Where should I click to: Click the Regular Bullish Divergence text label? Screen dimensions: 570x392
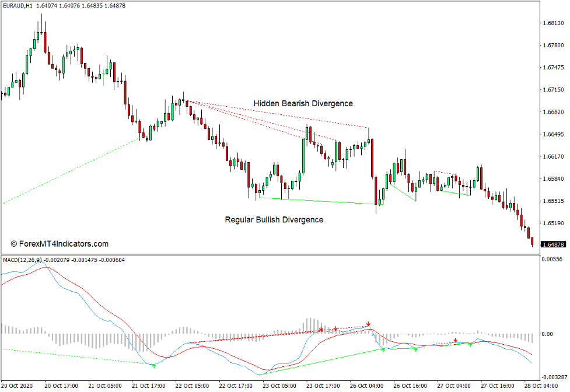pos(274,220)
